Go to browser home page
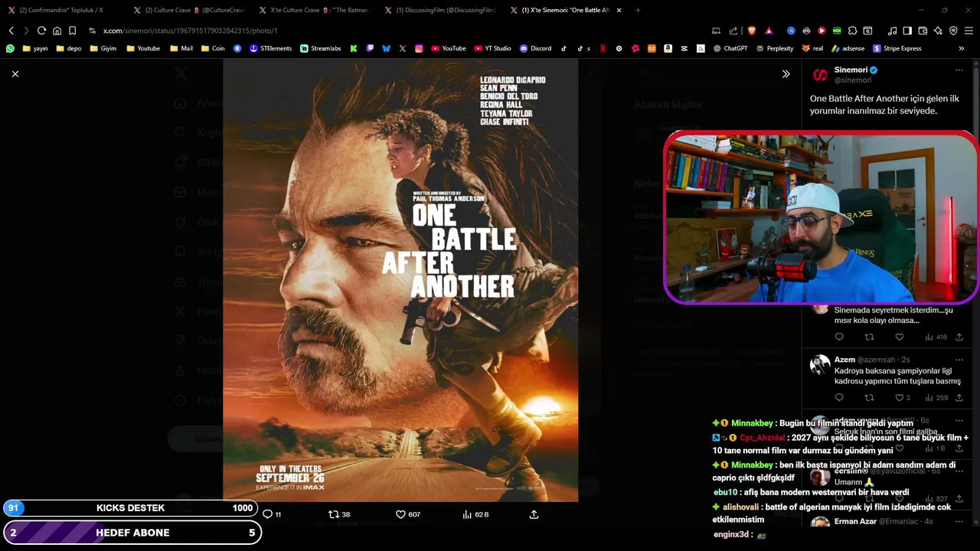The image size is (980, 551). (x=57, y=31)
